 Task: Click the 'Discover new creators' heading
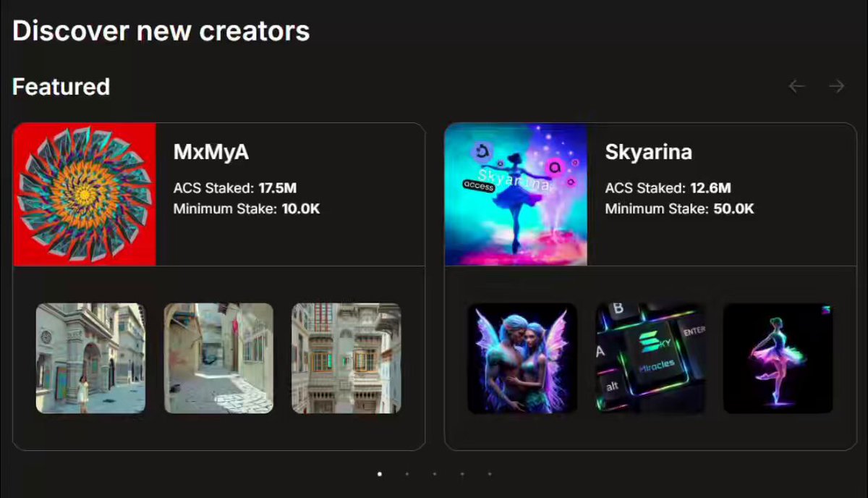(x=161, y=31)
